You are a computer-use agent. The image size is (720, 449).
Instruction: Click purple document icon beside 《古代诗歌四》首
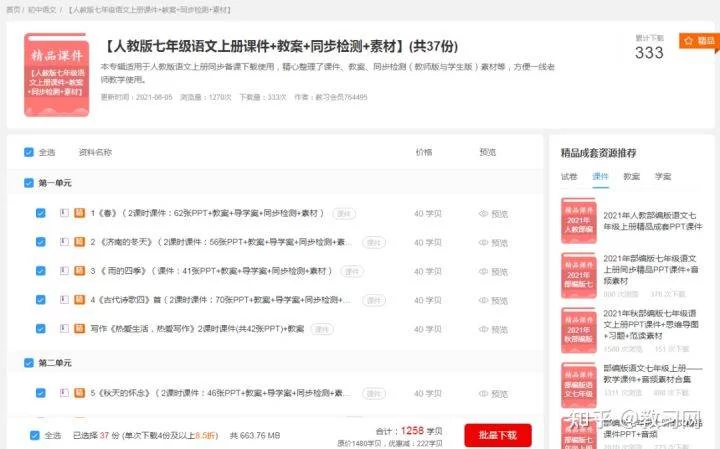64,299
